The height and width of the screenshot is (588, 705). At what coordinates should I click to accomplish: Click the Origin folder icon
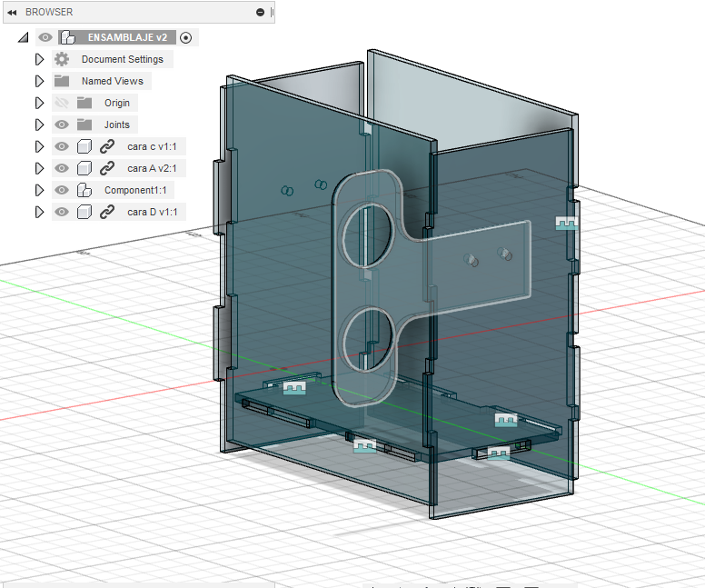point(84,103)
